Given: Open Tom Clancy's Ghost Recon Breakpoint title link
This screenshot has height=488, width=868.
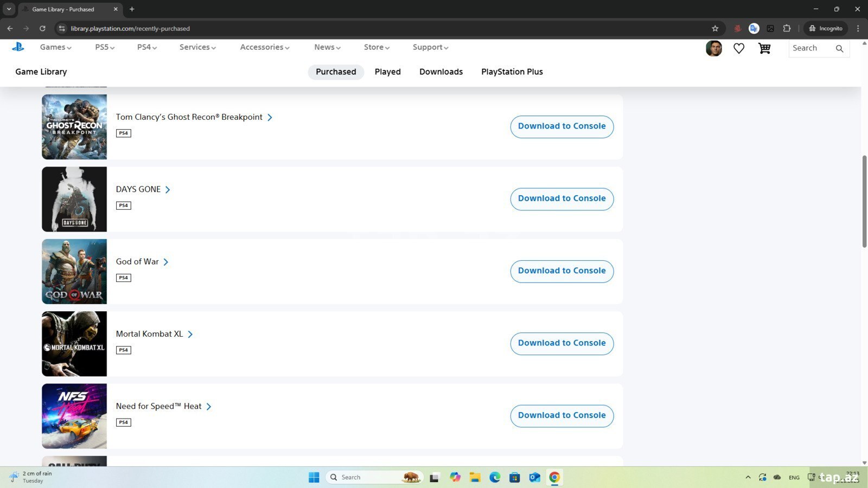Looking at the screenshot, I should point(194,117).
